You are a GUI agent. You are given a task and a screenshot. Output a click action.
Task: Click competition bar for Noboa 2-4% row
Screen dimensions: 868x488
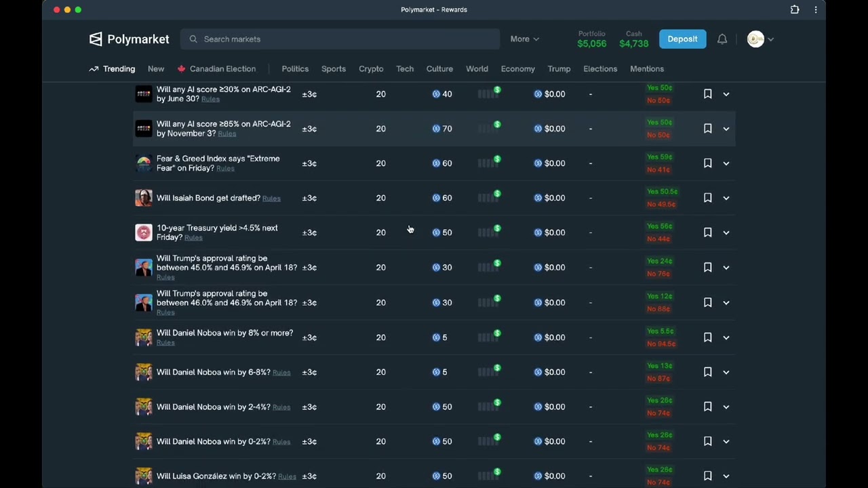(489, 406)
